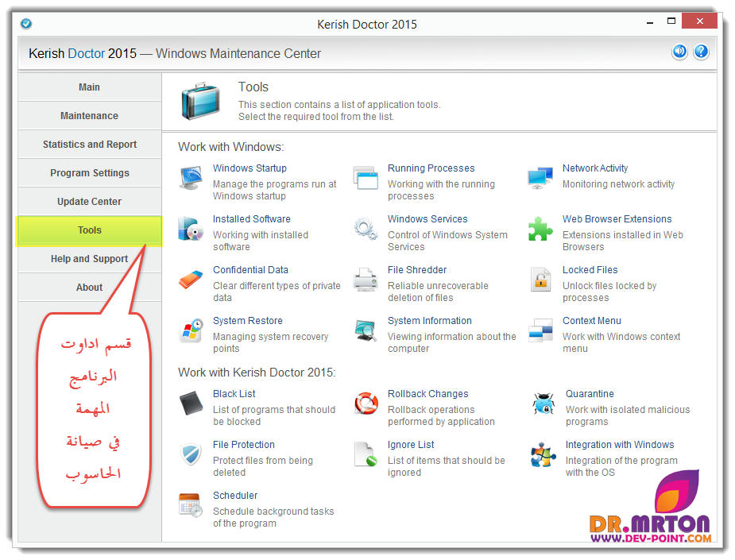Viewport: 735px width, 560px height.
Task: Click the speaker sound icon in header
Action: pyautogui.click(x=679, y=52)
